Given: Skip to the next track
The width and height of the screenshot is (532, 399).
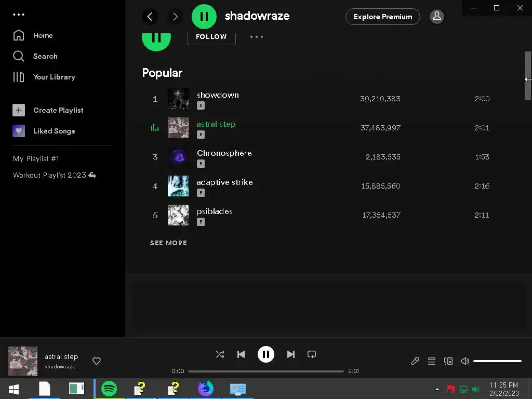Looking at the screenshot, I should (x=291, y=354).
